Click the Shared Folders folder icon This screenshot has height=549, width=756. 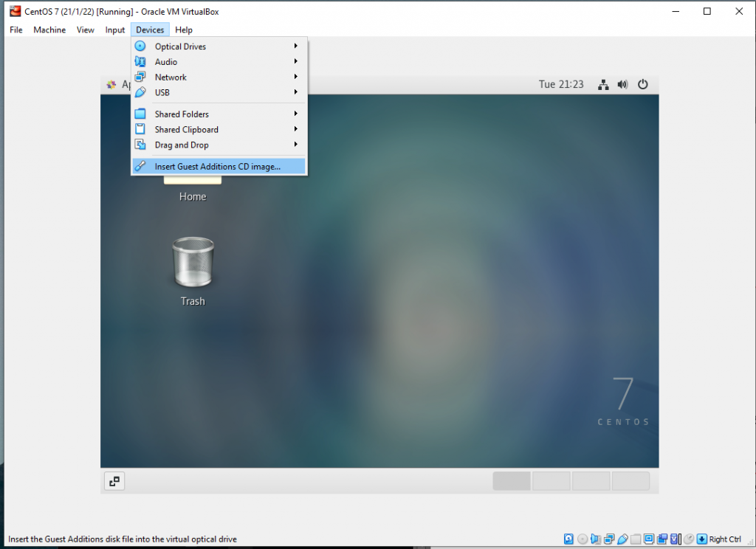pos(140,114)
